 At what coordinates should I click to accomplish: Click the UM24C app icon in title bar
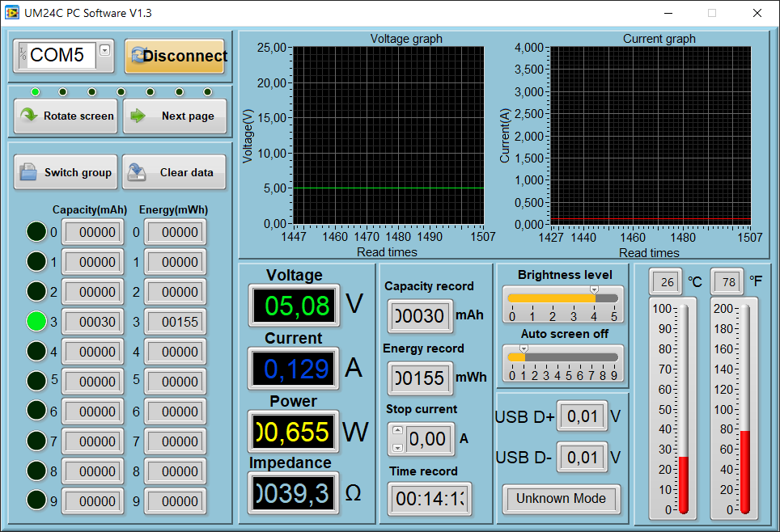[x=11, y=13]
